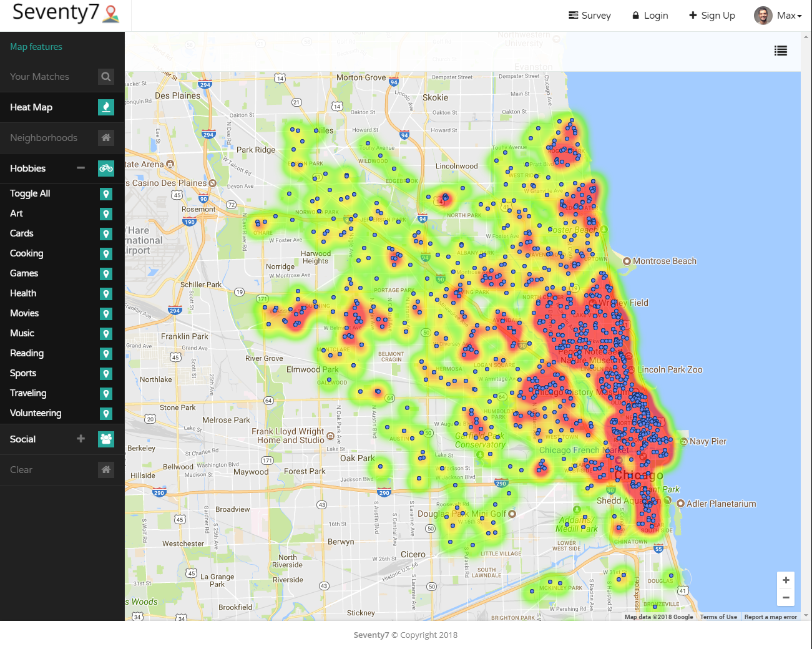
Task: Click the Heat Map flame icon
Action: 106,107
